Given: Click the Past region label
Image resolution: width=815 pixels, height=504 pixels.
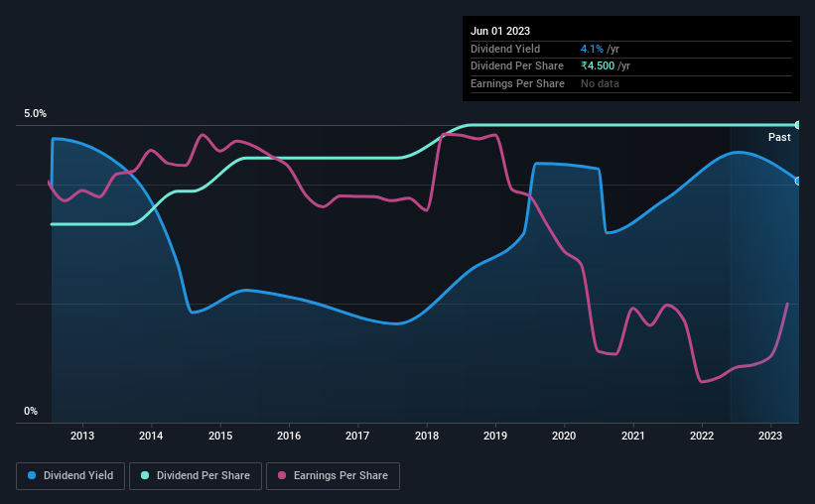Looking at the screenshot, I should click(779, 137).
